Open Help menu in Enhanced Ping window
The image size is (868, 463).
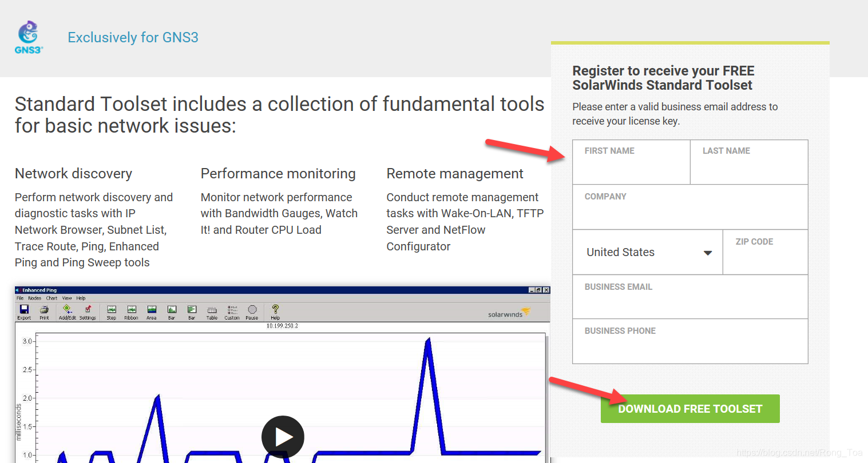[81, 298]
